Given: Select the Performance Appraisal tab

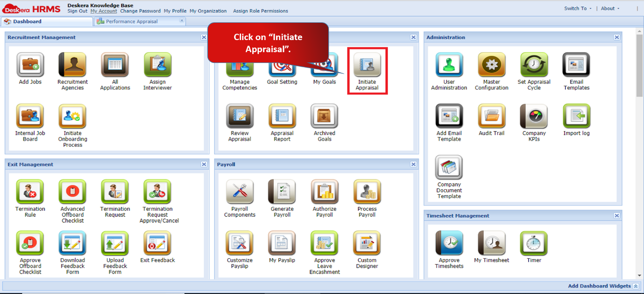Looking at the screenshot, I should 131,21.
